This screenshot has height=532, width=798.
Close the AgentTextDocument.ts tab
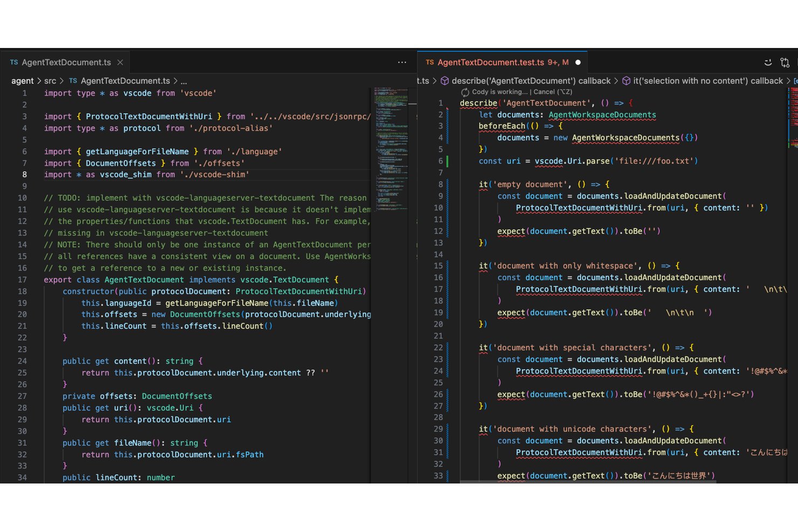[120, 63]
